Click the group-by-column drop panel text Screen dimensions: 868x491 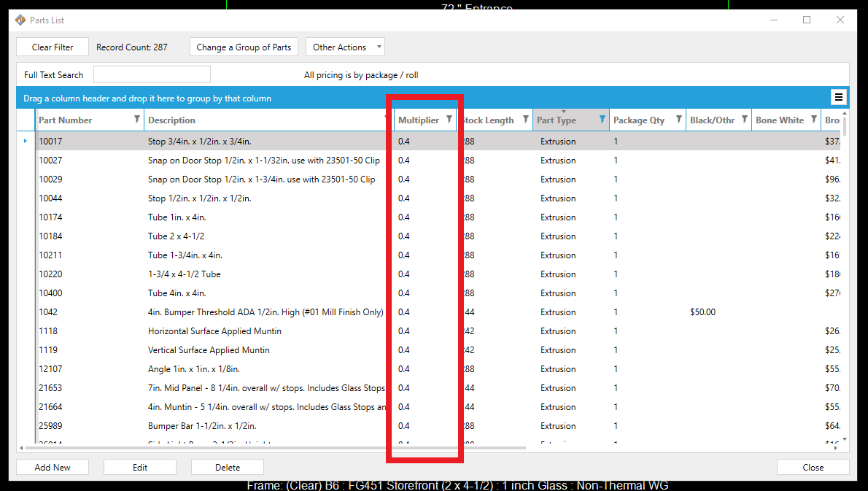point(147,98)
